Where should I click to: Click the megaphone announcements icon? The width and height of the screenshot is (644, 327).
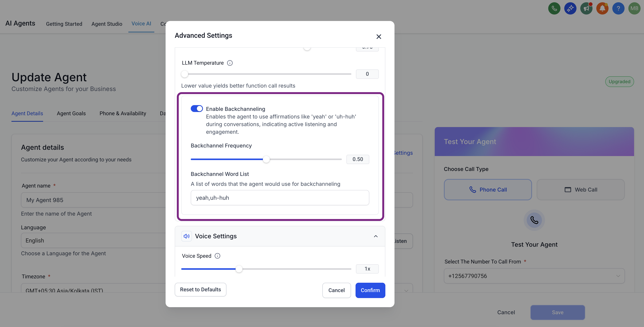pos(586,9)
